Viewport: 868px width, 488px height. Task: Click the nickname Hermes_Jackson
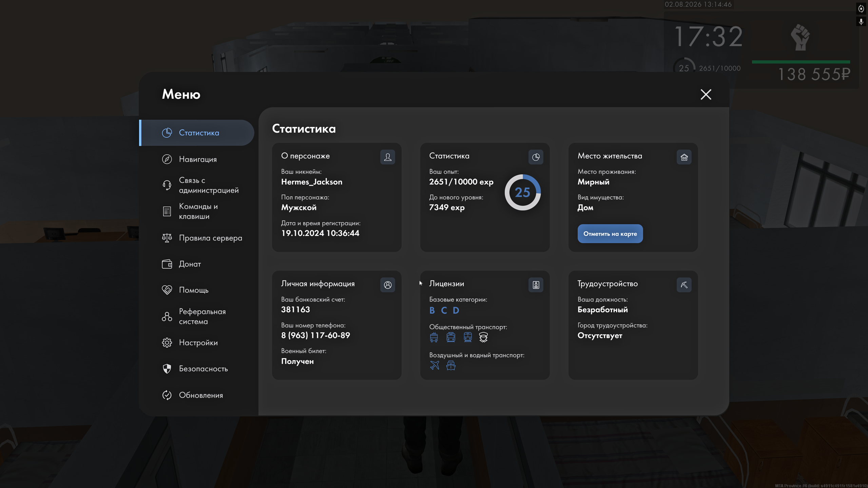point(312,182)
